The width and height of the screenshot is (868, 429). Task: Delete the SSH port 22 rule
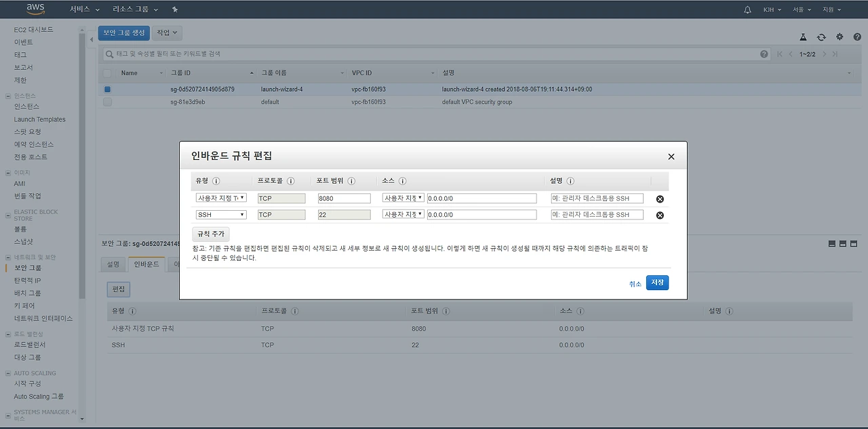[x=660, y=216]
